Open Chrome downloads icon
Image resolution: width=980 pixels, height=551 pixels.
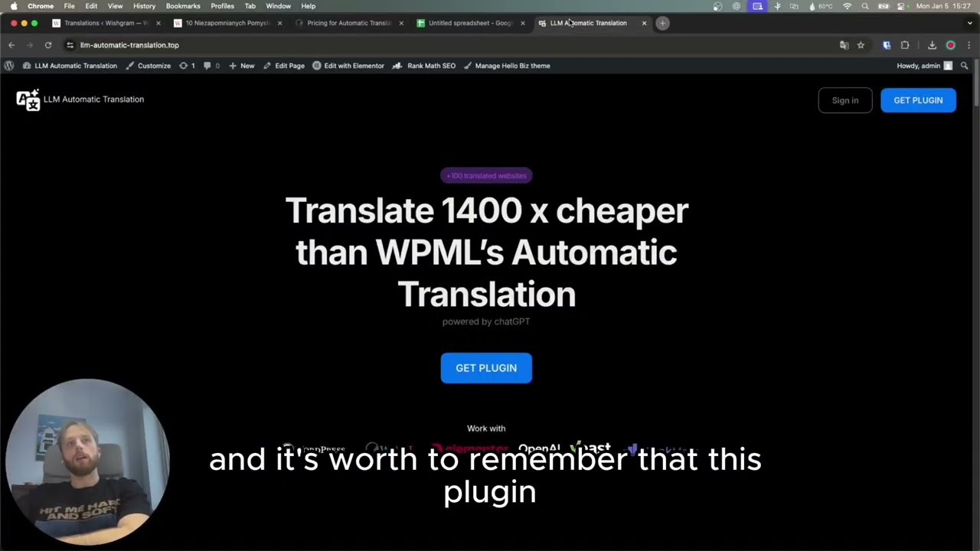click(932, 45)
